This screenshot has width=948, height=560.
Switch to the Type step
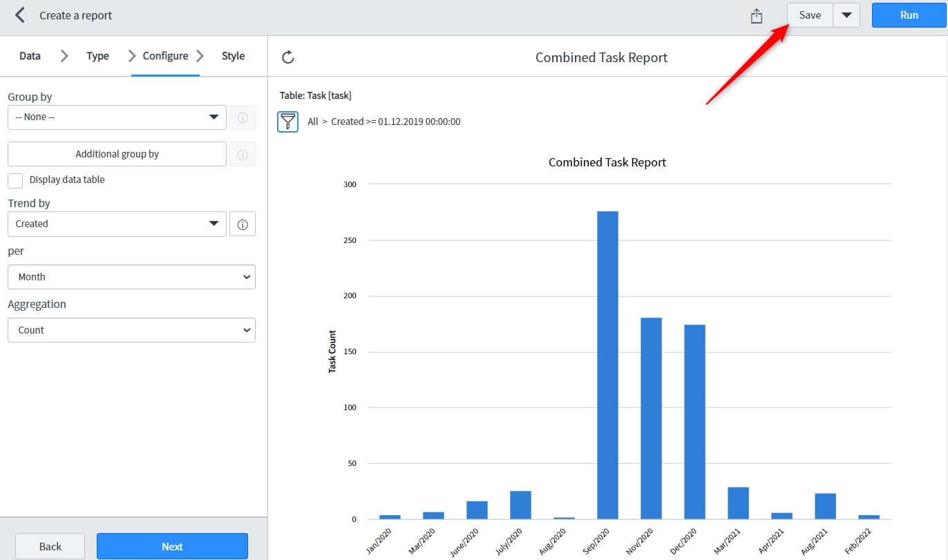(x=97, y=56)
